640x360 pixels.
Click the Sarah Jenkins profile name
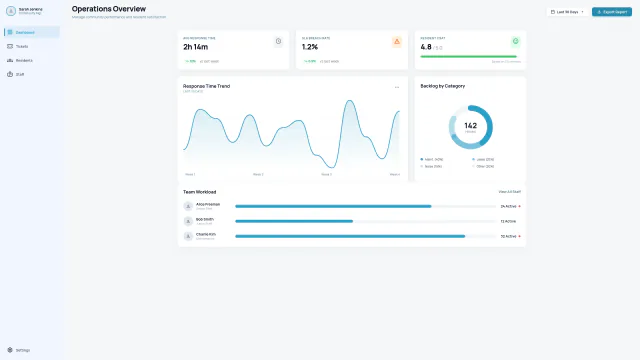pyautogui.click(x=31, y=9)
